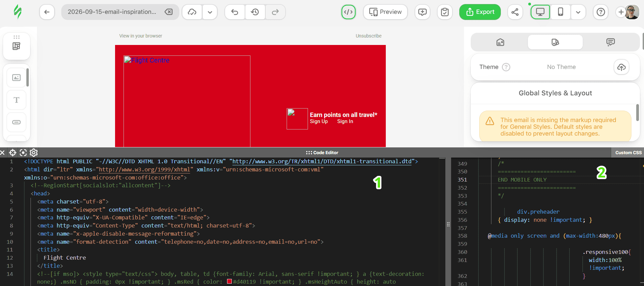Click the xhtml1-transitional.dtd URL in code
Viewport: 644px width, 286px height.
pyautogui.click(x=322, y=161)
